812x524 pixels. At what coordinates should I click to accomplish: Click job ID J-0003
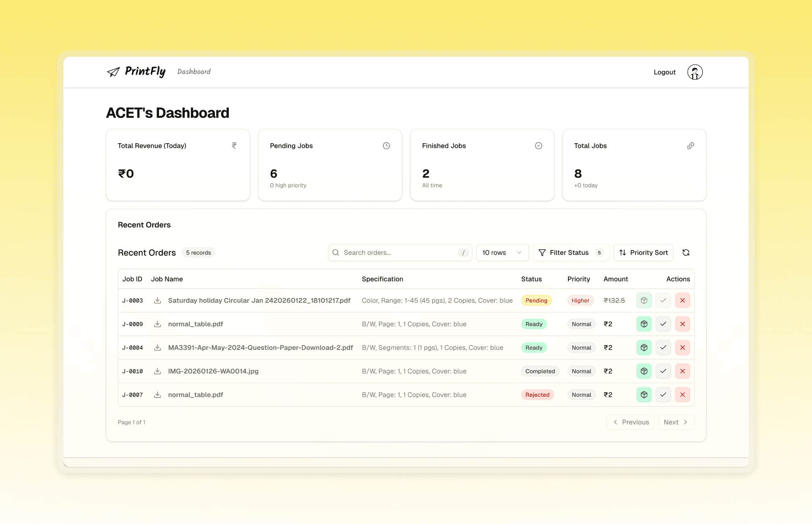click(132, 300)
